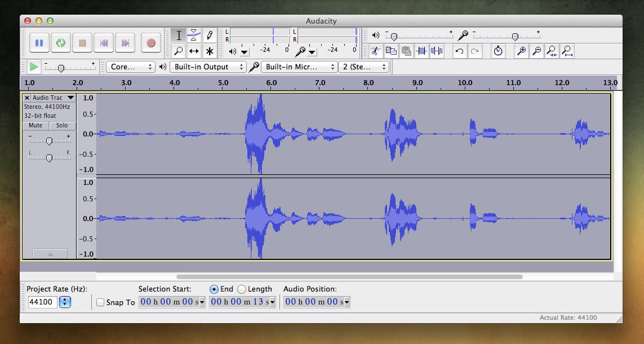The width and height of the screenshot is (644, 344).
Task: Open the input meter dropdown arrow
Action: 312,52
